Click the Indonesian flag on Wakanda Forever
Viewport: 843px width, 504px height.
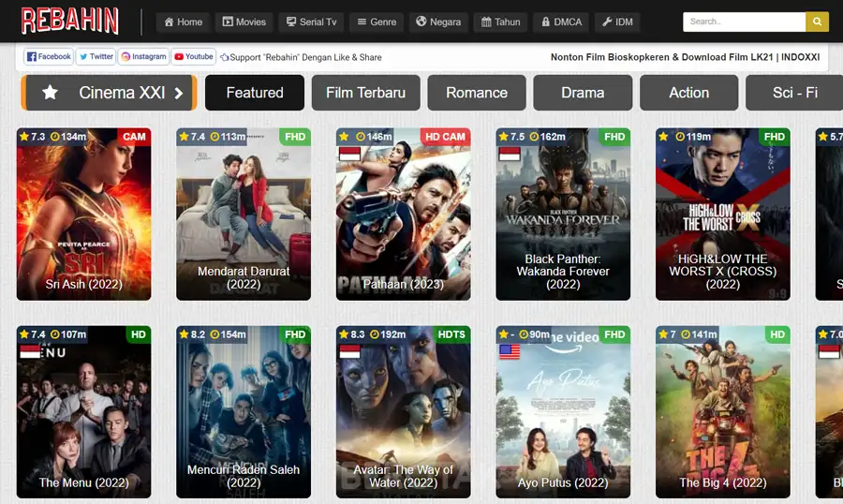(510, 155)
